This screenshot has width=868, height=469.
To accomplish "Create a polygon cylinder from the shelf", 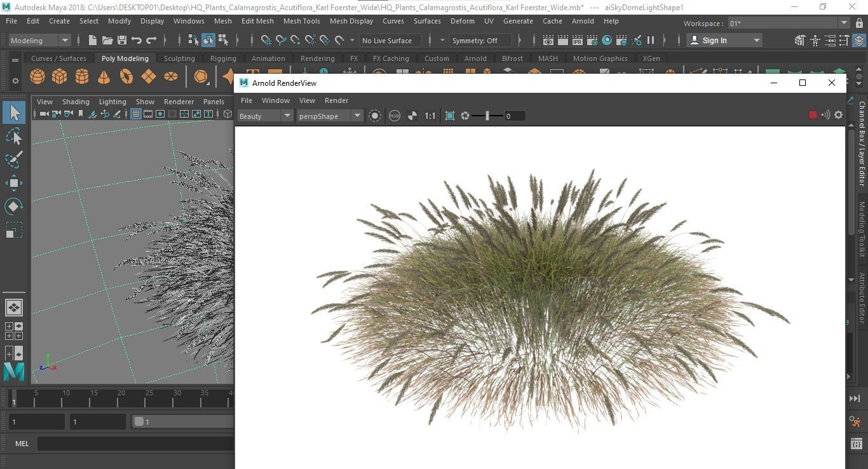I will pos(82,77).
